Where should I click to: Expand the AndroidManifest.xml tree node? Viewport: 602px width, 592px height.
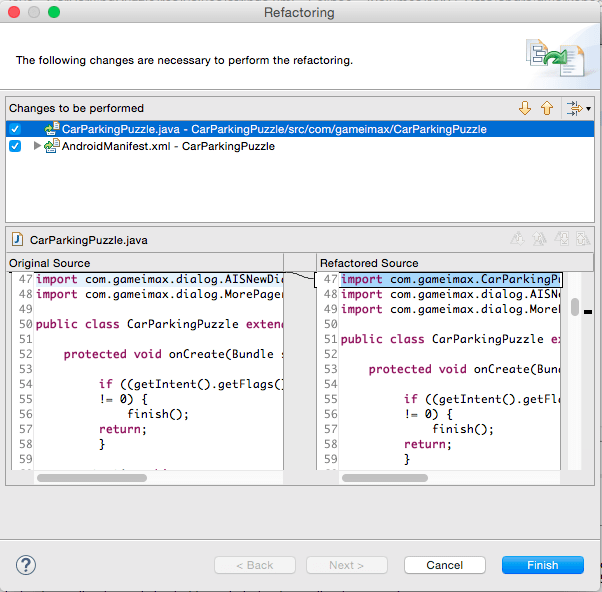[38, 146]
